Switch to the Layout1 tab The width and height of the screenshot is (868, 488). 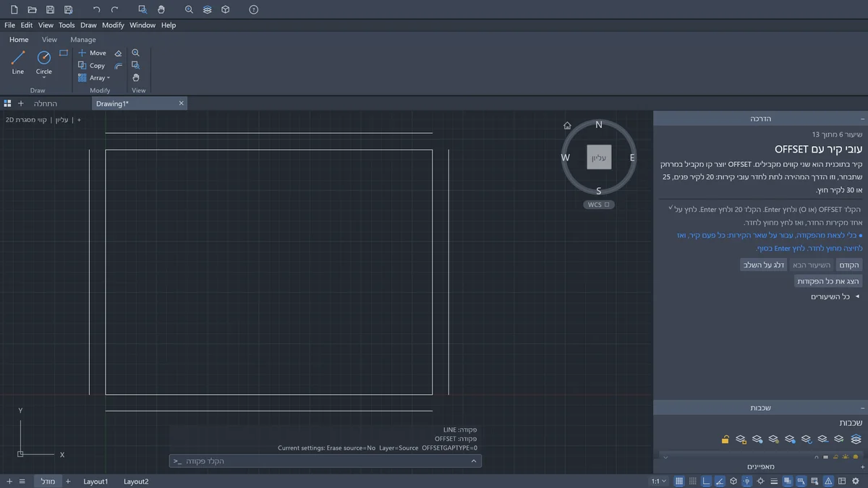95,481
